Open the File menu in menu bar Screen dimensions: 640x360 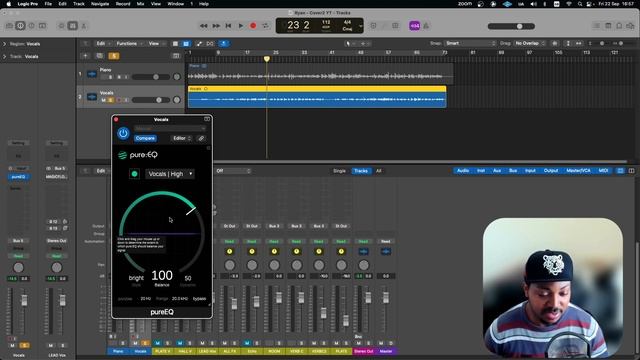point(48,4)
